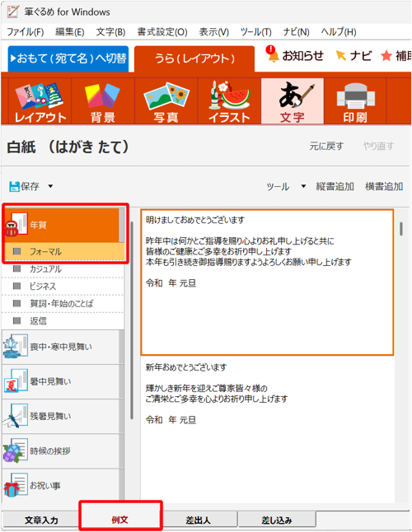412x532 pixels.
Task: Click the 保存 floppy disk icon
Action: tap(14, 186)
